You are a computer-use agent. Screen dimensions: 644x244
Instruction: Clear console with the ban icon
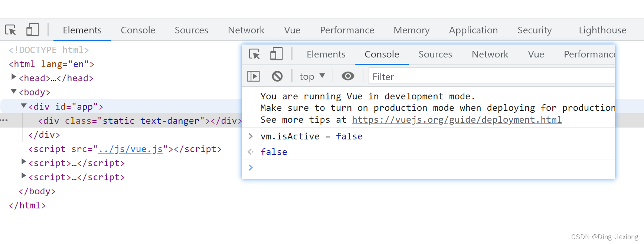[x=277, y=76]
